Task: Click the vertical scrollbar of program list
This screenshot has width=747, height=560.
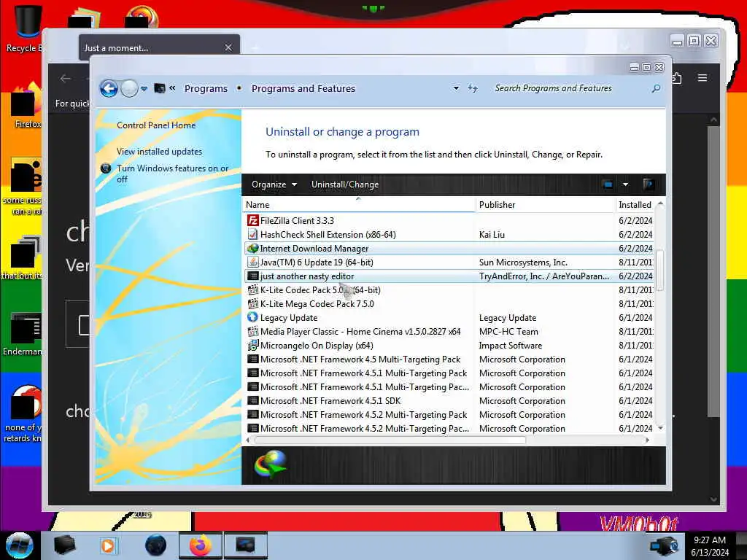Action: pyautogui.click(x=659, y=270)
